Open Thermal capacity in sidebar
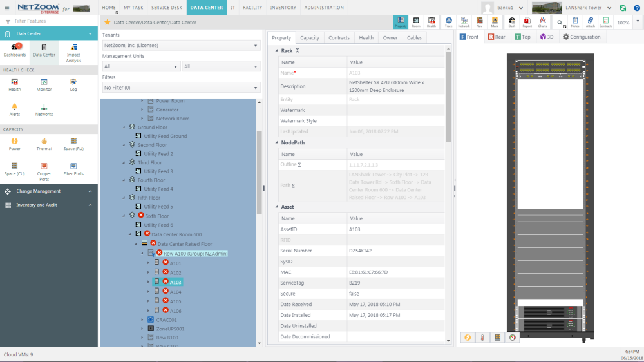 coord(44,144)
